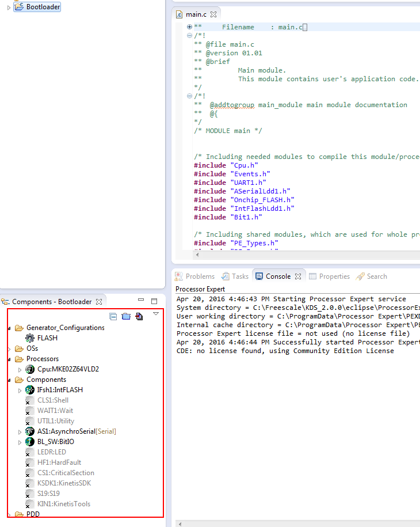Click the disabled KSDK1:KinetisSDK component icon
The image size is (420, 527).
[30, 483]
